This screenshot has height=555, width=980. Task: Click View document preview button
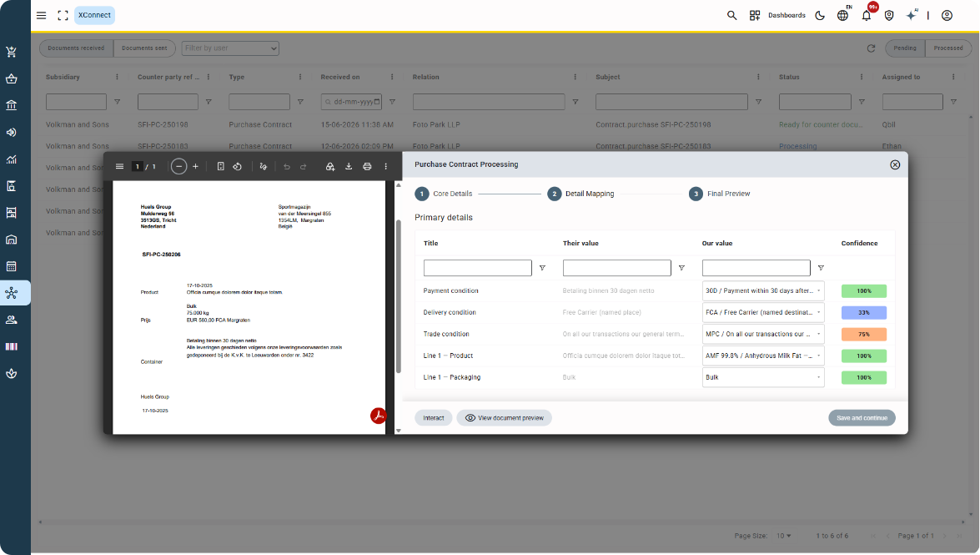(505, 418)
